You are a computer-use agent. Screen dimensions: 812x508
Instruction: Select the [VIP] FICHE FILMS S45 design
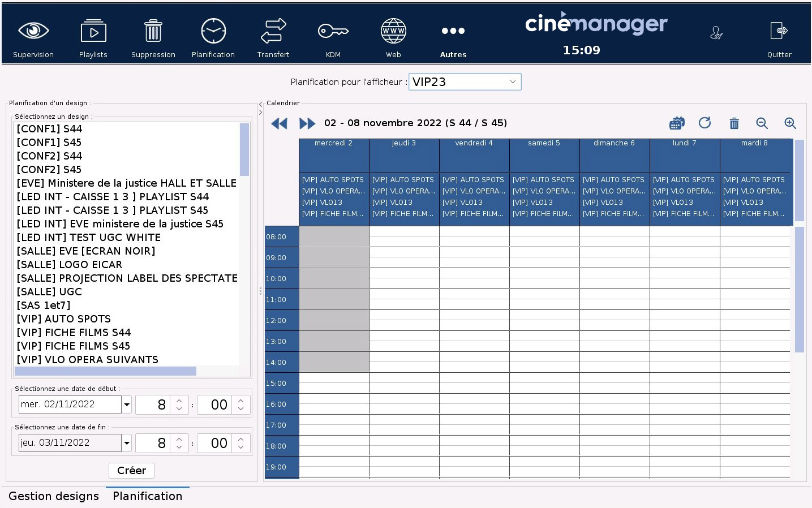74,346
